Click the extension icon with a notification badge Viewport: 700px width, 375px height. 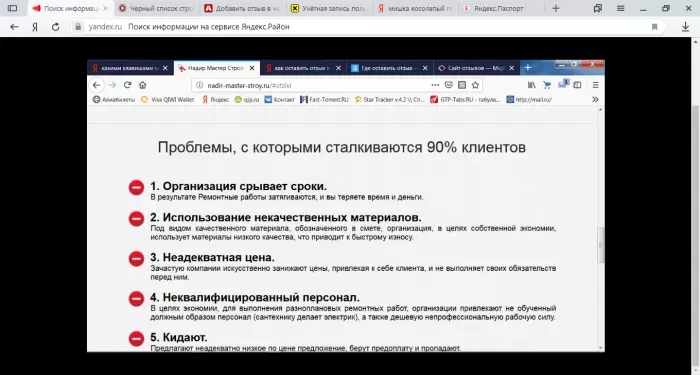click(563, 84)
